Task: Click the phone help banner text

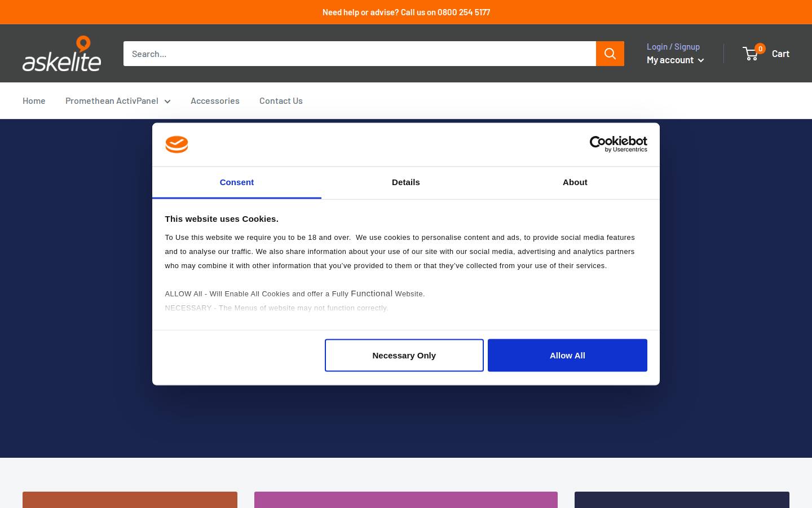Action: pyautogui.click(x=406, y=12)
